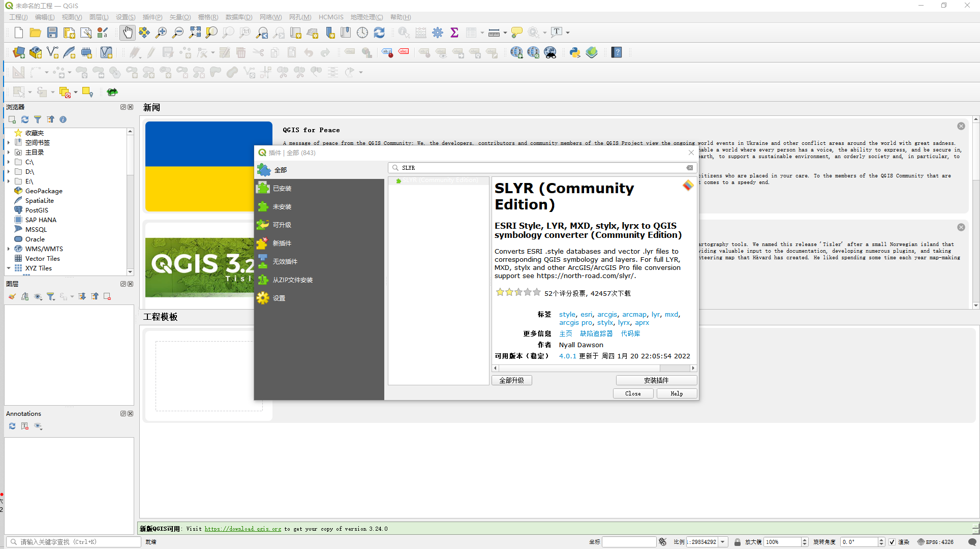Click the Installed plugins puzzle icon

tap(263, 188)
